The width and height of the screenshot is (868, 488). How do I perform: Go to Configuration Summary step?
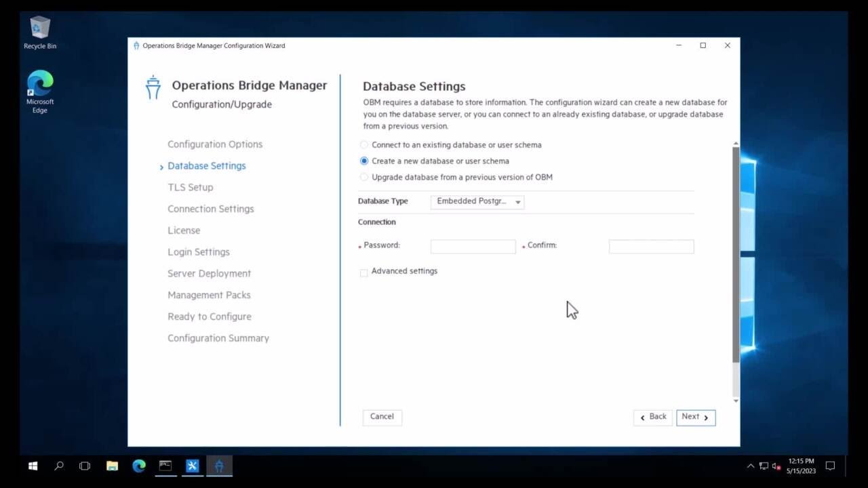218,338
